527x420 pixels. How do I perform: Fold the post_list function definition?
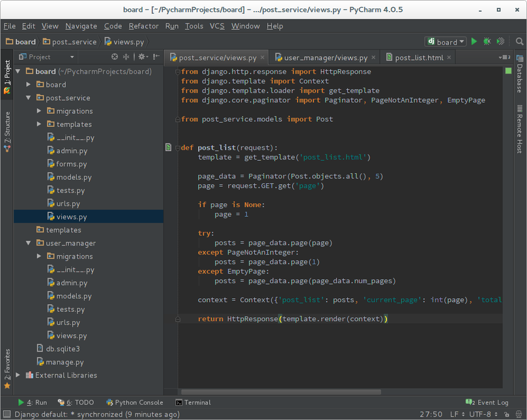coord(177,148)
